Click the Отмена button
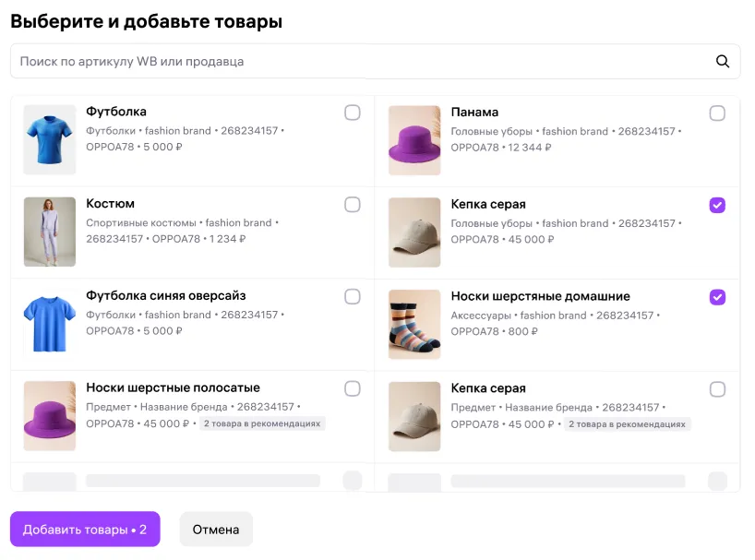Screen dimensions: 755x560 [x=216, y=530]
